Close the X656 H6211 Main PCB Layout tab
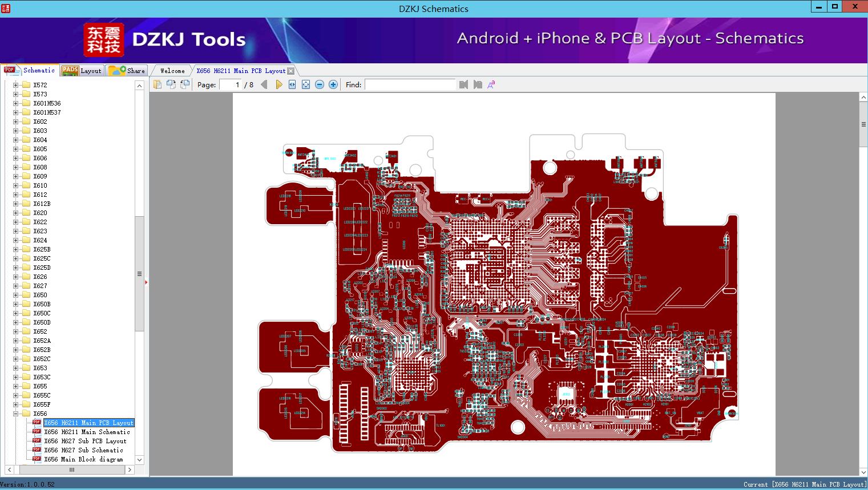This screenshot has width=868, height=490. 291,71
